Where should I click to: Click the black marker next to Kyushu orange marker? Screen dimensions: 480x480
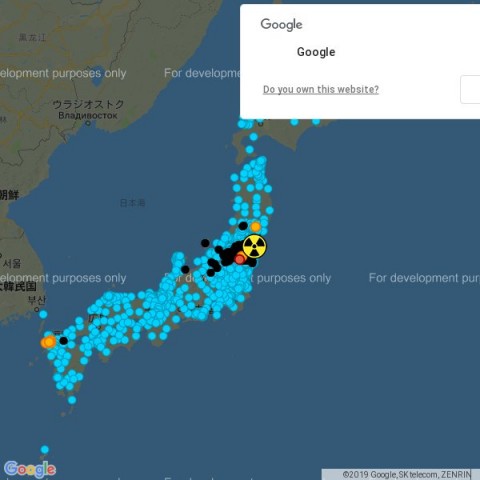[x=63, y=341]
